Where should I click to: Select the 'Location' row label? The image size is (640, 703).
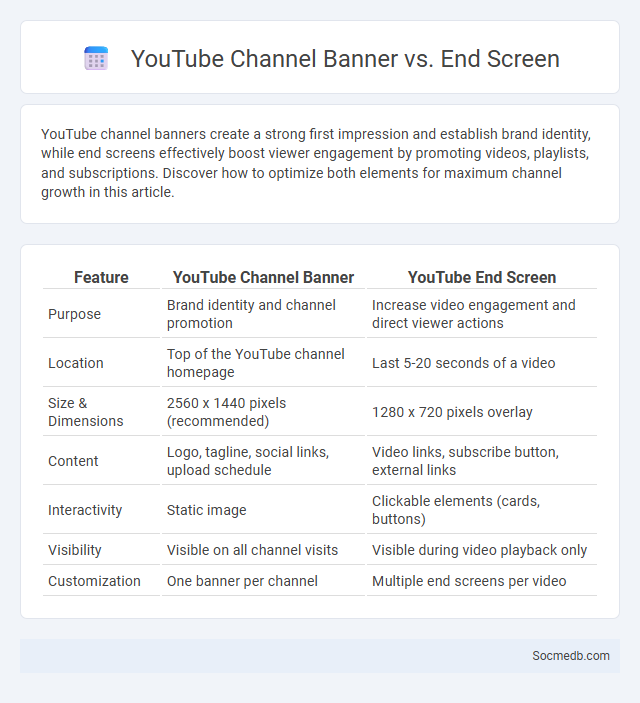coord(76,363)
